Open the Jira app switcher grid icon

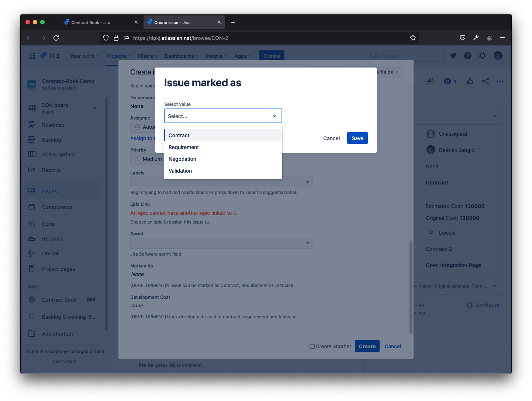coord(32,56)
